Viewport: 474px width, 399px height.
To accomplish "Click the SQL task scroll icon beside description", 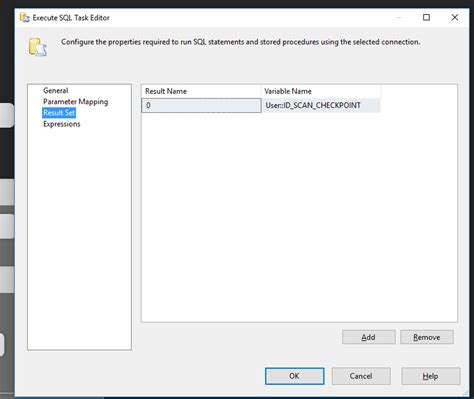I will 37,47.
